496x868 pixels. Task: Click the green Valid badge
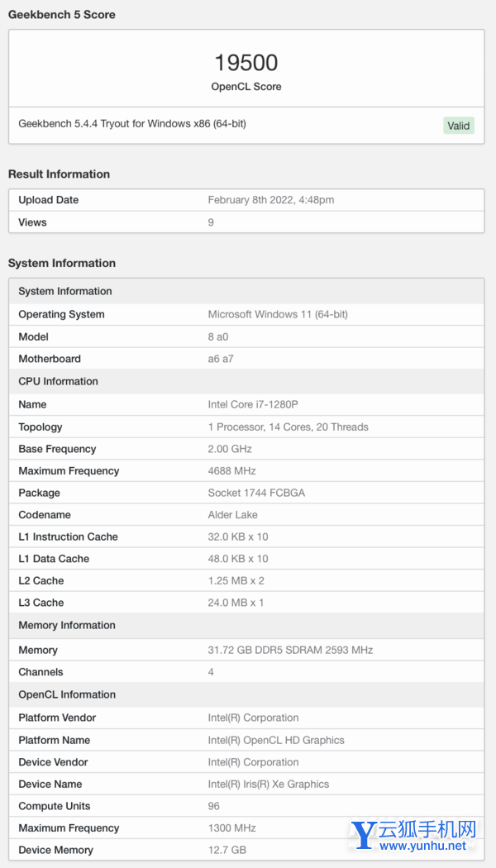[458, 126]
